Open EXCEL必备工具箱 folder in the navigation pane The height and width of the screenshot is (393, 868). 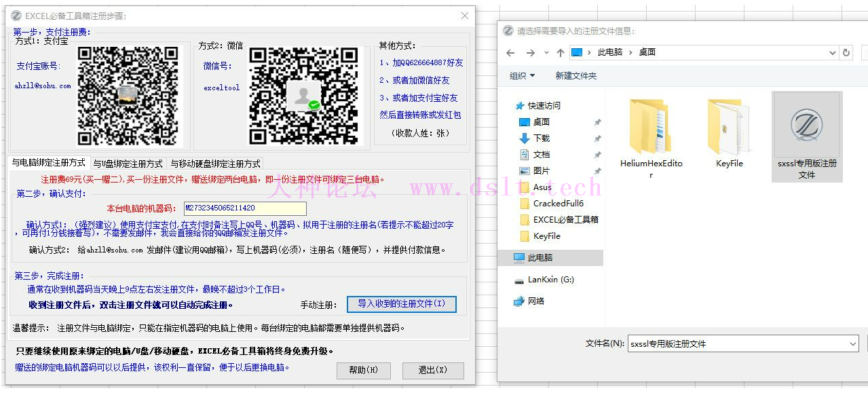point(565,220)
